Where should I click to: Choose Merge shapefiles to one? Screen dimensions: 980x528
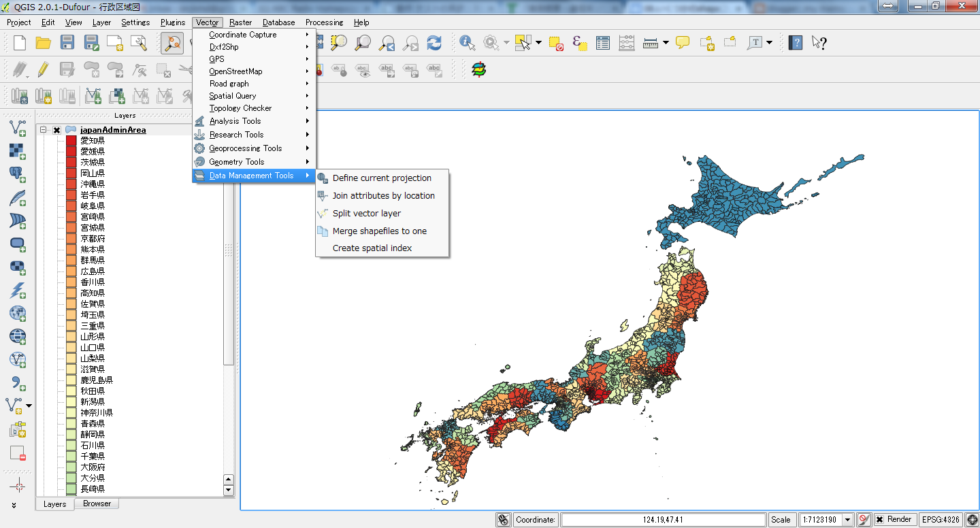coord(379,231)
